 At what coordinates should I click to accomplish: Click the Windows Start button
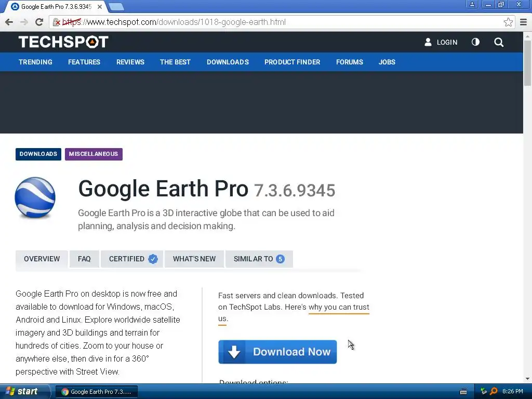point(24,391)
